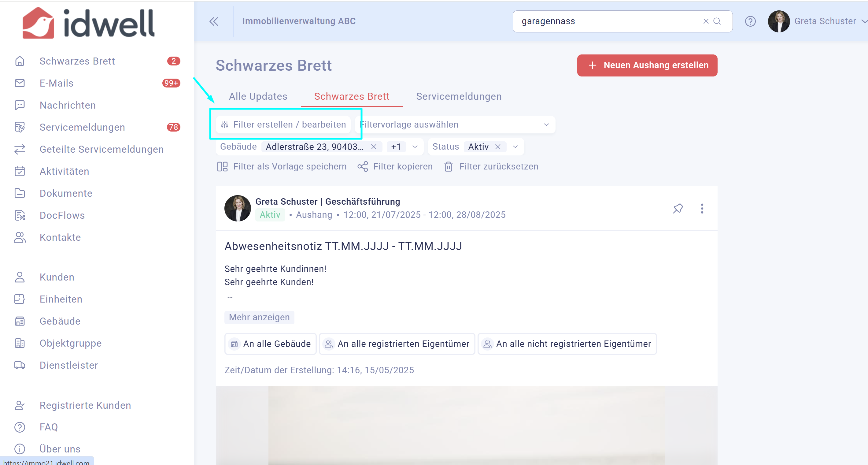This screenshot has width=868, height=465.
Task: Open the three-dot menu of the post
Action: (702, 208)
